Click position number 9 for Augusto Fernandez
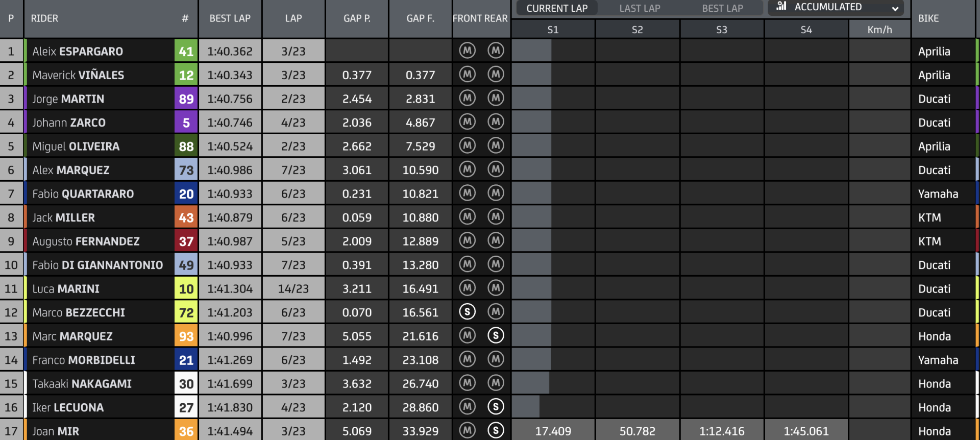The height and width of the screenshot is (440, 980). (11, 241)
